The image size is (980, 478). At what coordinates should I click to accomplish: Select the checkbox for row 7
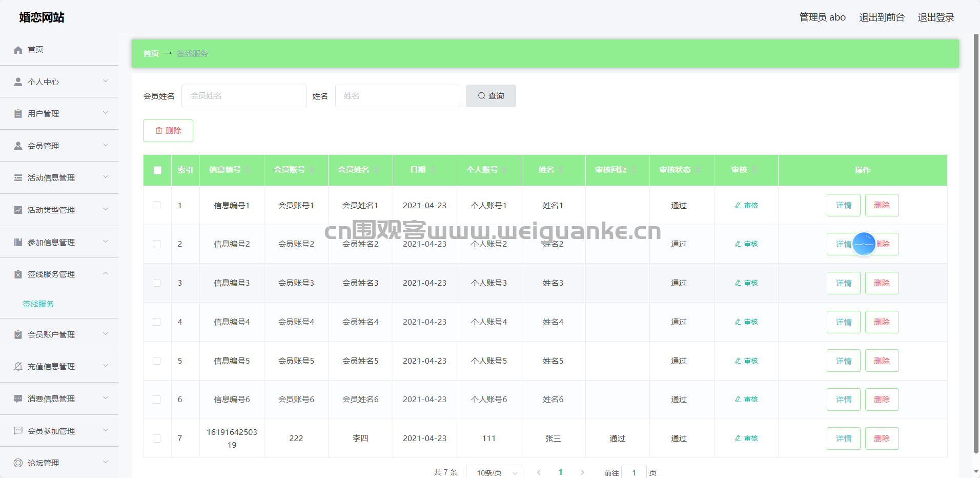pyautogui.click(x=157, y=439)
